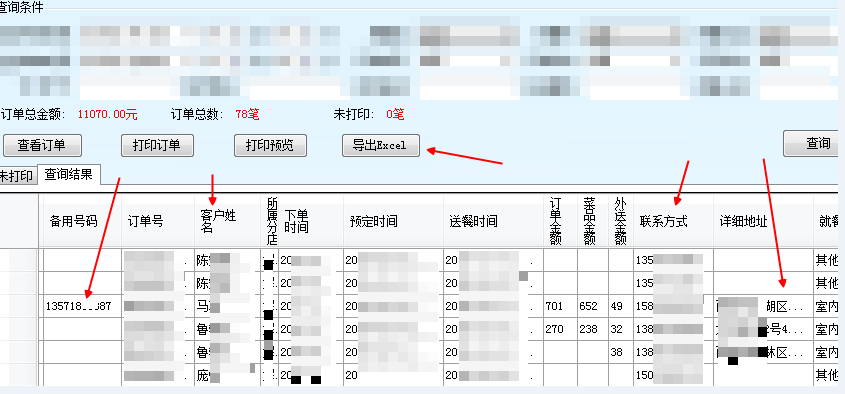Click the 送餐时间 column header
The width and height of the screenshot is (845, 394).
pos(493,221)
